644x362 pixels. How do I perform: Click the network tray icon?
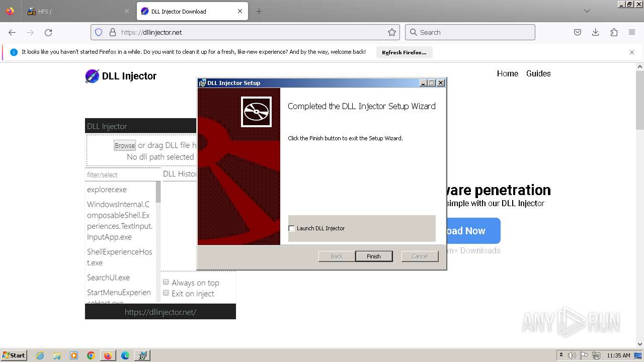coord(596,355)
